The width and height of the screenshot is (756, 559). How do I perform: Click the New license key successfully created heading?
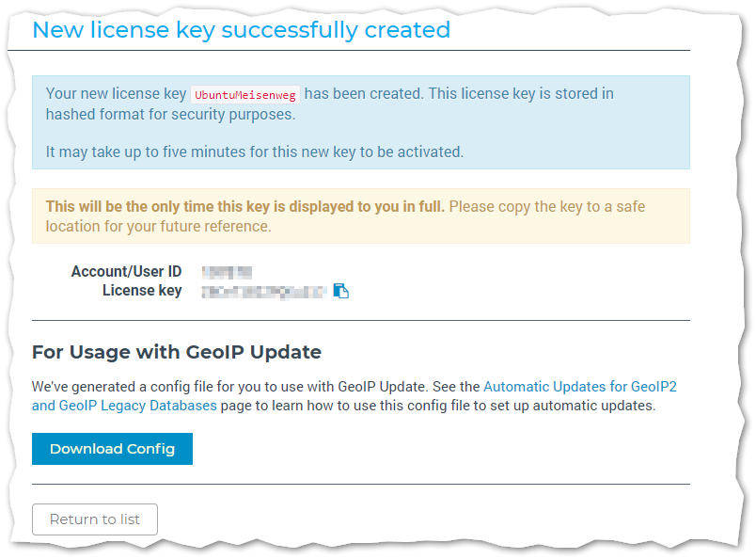tap(241, 30)
